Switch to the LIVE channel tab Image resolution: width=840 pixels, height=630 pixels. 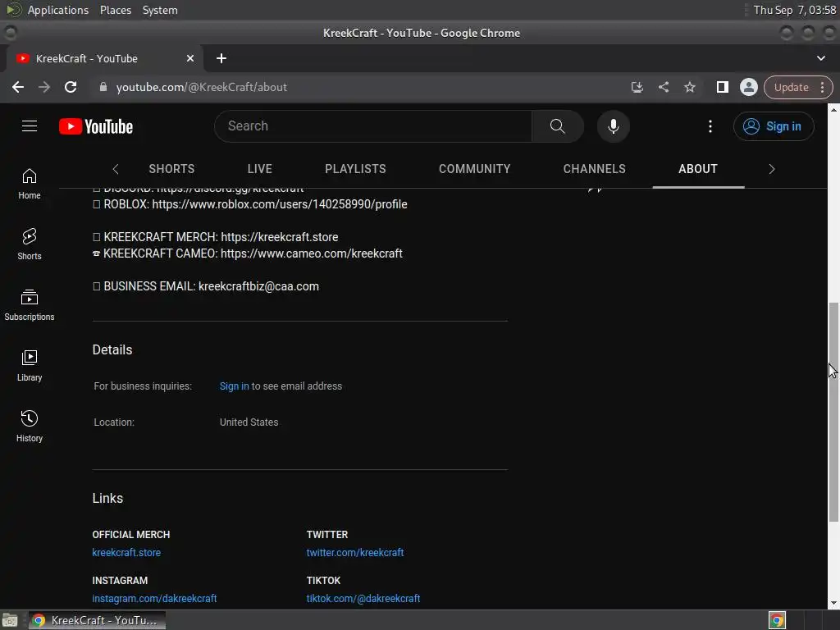point(260,169)
